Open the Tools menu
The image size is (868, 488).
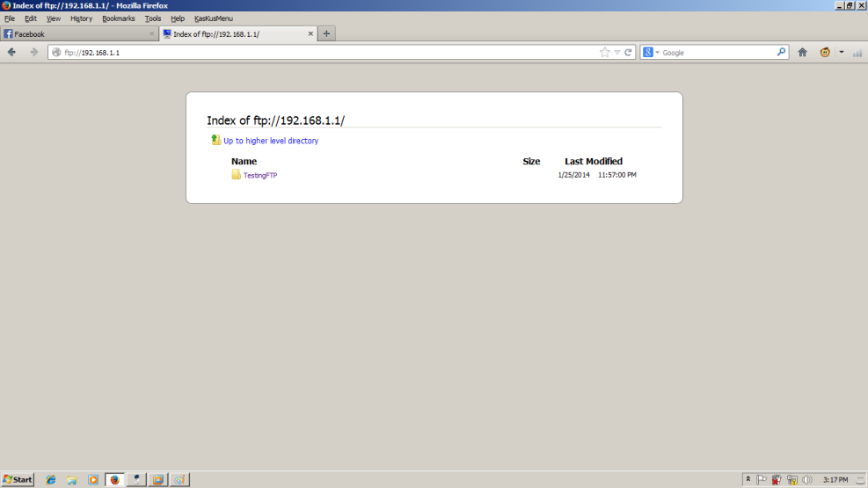click(x=153, y=18)
